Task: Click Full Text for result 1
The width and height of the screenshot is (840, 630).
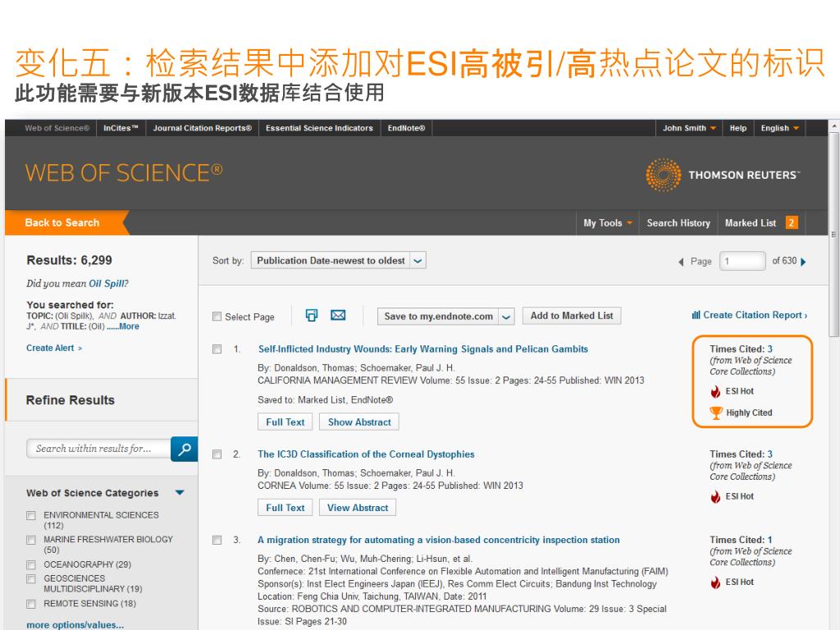Action: pyautogui.click(x=285, y=422)
